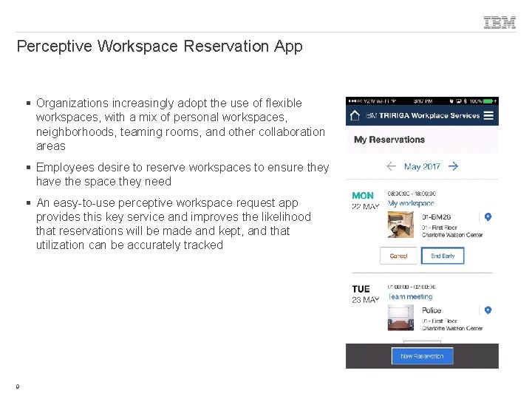Screen dimensions: 532x399
Task: Click Charlotte Watson Center under Police
Action: pyautogui.click(x=452, y=328)
